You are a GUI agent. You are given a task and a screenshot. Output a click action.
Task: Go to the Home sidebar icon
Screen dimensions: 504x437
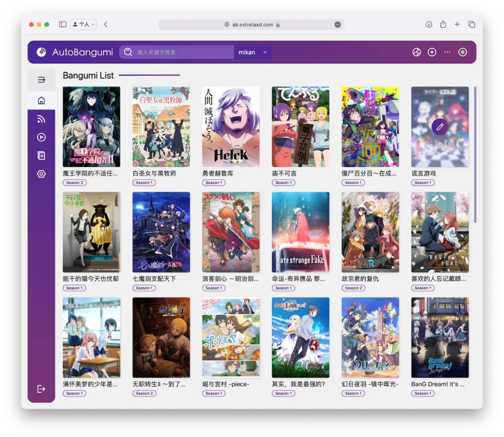41,100
